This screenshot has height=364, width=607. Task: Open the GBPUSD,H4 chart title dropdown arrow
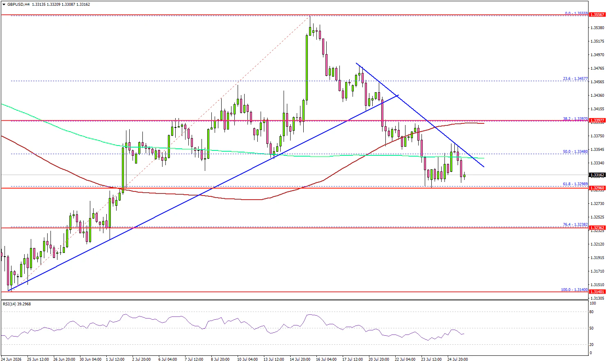pos(4,5)
